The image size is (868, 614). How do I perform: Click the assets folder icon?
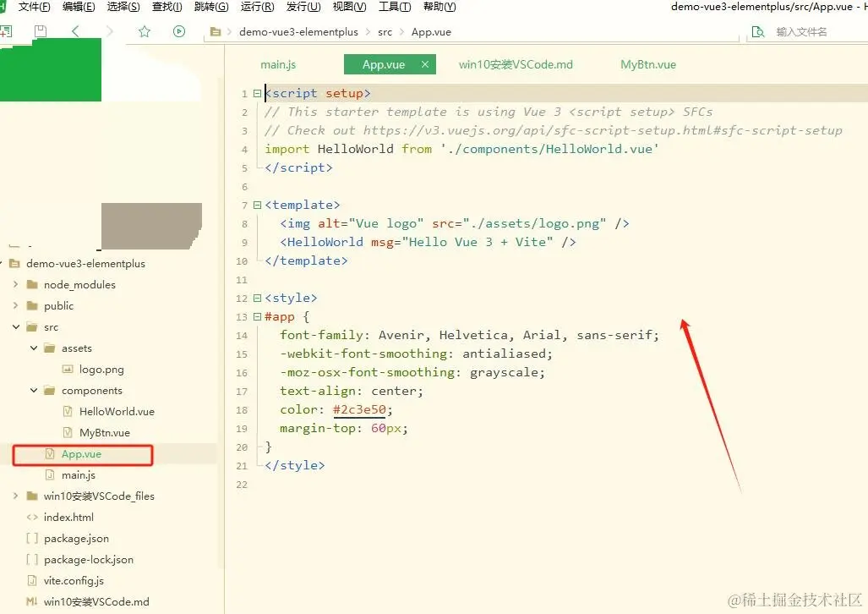click(x=50, y=348)
